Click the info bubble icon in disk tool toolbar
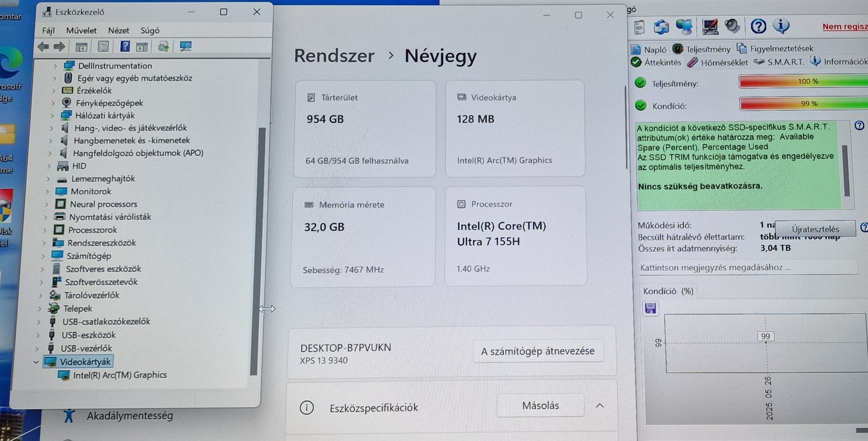 781,25
